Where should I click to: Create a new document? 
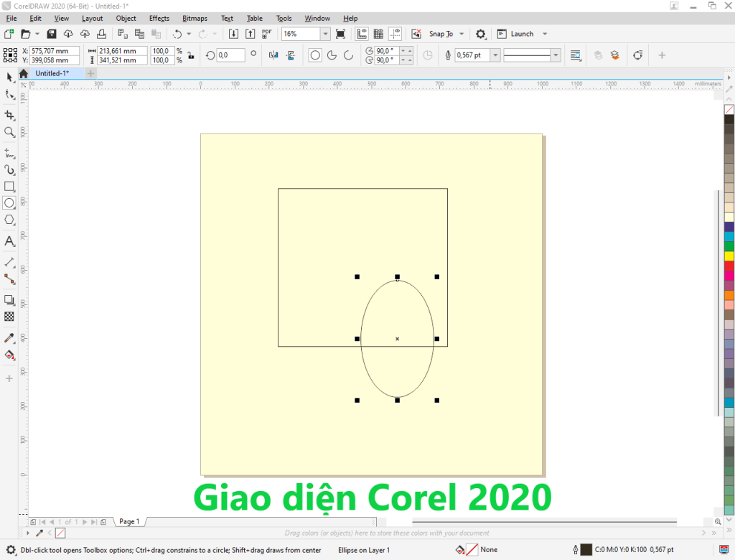[9, 34]
